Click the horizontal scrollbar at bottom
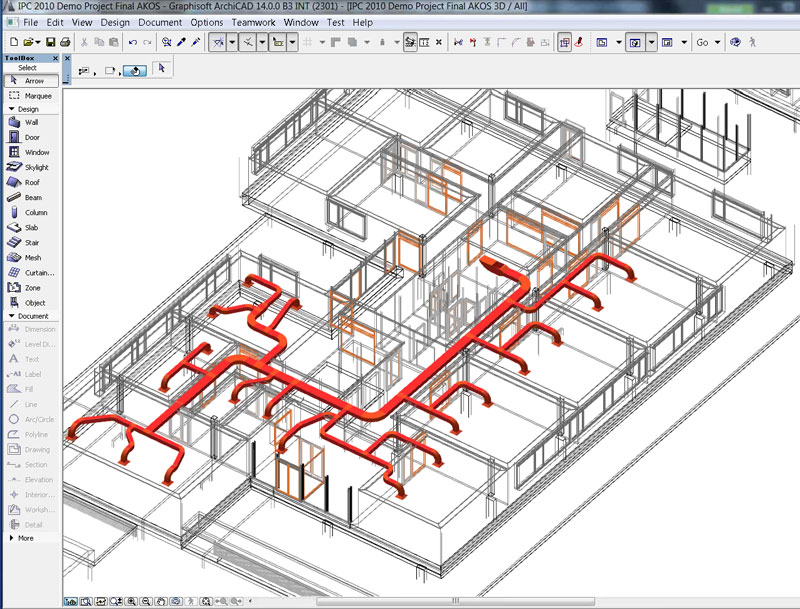 tap(455, 601)
